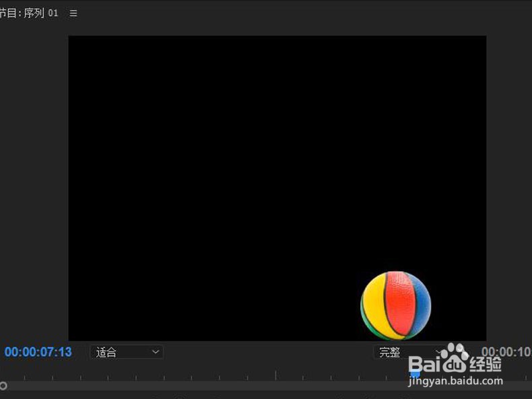532x399 pixels.
Task: Click the sequence duration timecode on the right
Action: click(x=506, y=352)
